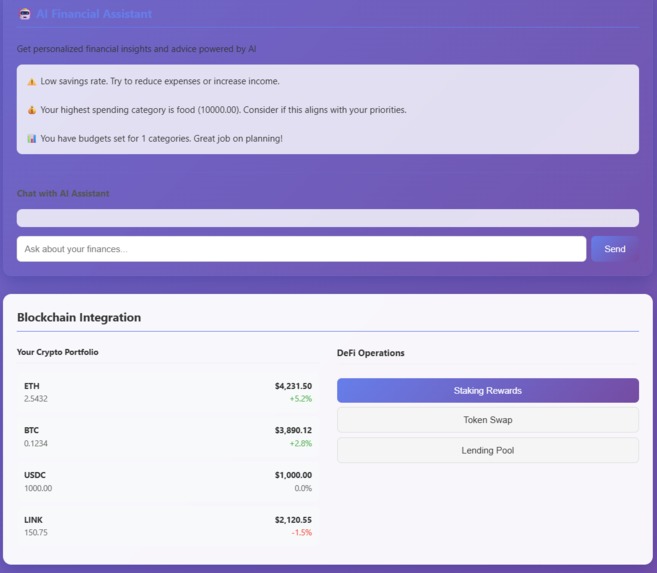Click the USDC value $1,000.00
657x573 pixels.
293,475
